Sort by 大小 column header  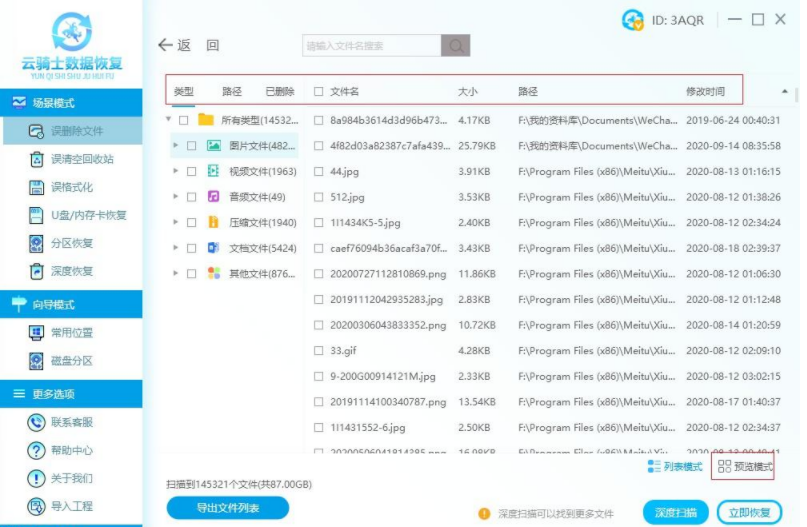[468, 92]
